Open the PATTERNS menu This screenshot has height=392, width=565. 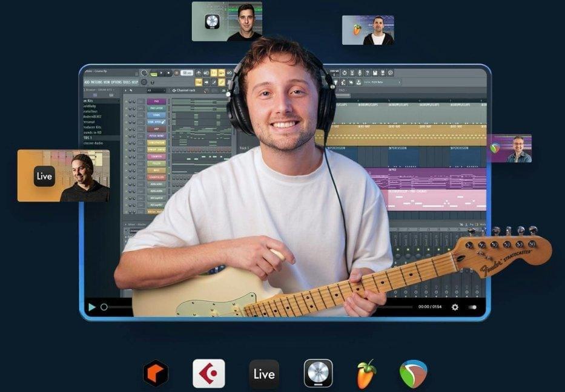(x=96, y=82)
